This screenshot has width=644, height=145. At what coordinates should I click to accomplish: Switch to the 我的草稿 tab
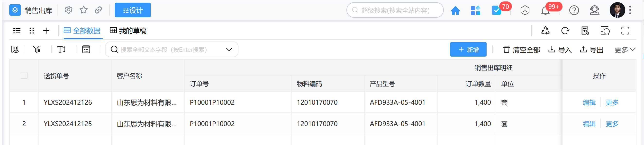pyautogui.click(x=128, y=31)
